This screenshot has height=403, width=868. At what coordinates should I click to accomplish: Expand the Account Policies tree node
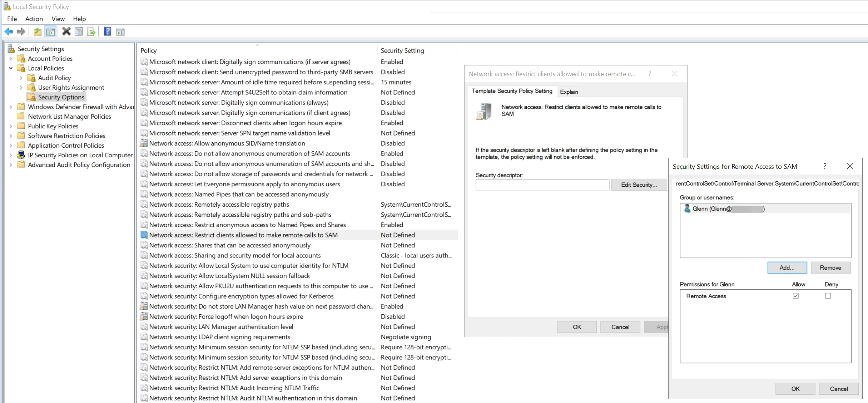(11, 59)
